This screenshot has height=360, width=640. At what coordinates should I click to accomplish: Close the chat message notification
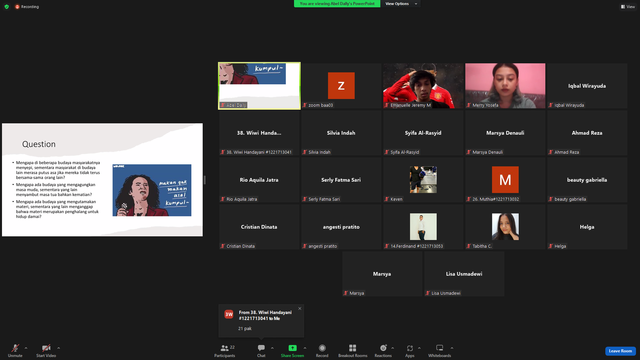pyautogui.click(x=300, y=309)
